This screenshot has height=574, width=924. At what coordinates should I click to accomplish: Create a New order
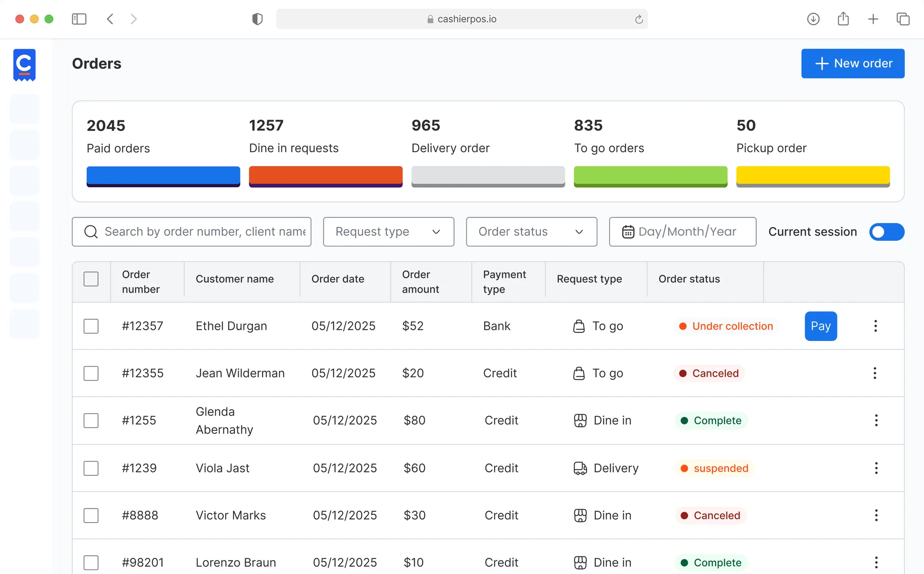coord(853,63)
